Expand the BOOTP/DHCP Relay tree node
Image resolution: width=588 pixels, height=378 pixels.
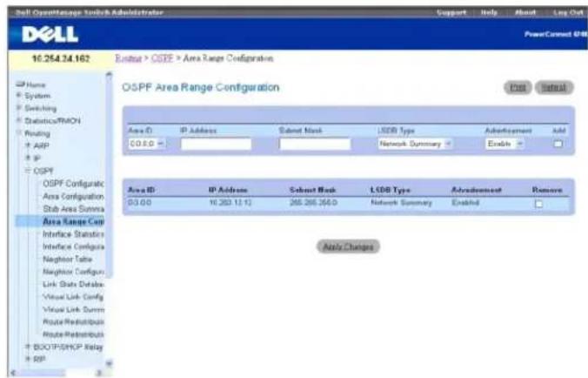(28, 347)
